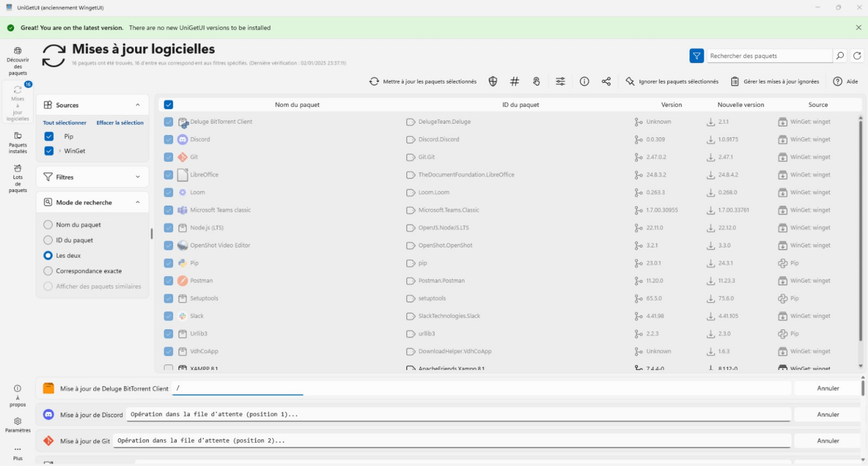Click the share package icon
The height and width of the screenshot is (466, 868).
click(x=606, y=81)
